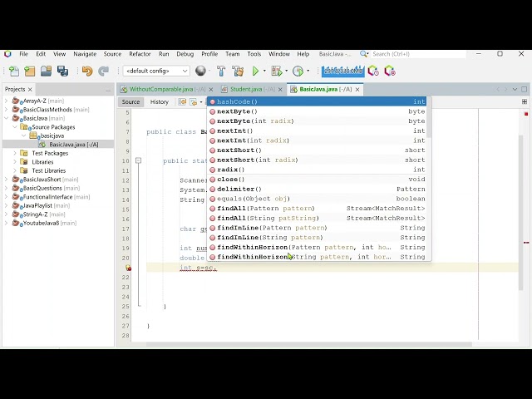
Task: Run the project with green play icon
Action: pos(255,71)
